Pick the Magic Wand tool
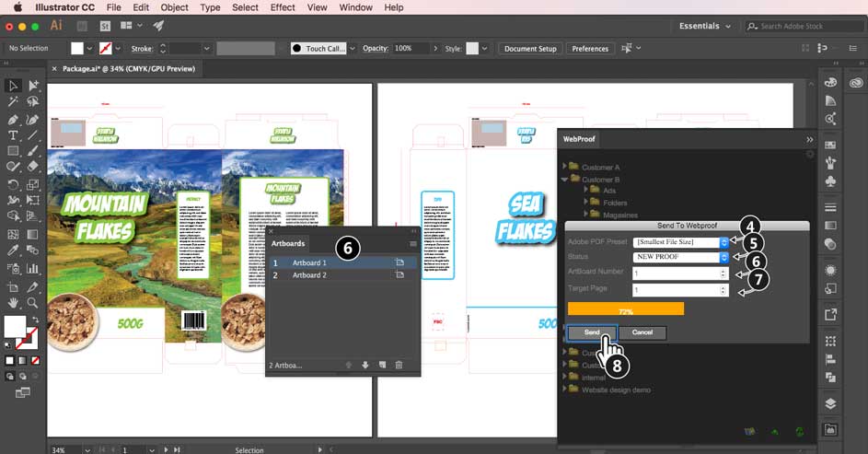 point(13,102)
